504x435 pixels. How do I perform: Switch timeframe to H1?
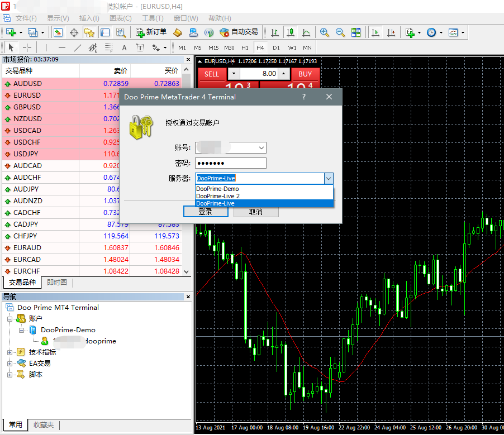(245, 48)
